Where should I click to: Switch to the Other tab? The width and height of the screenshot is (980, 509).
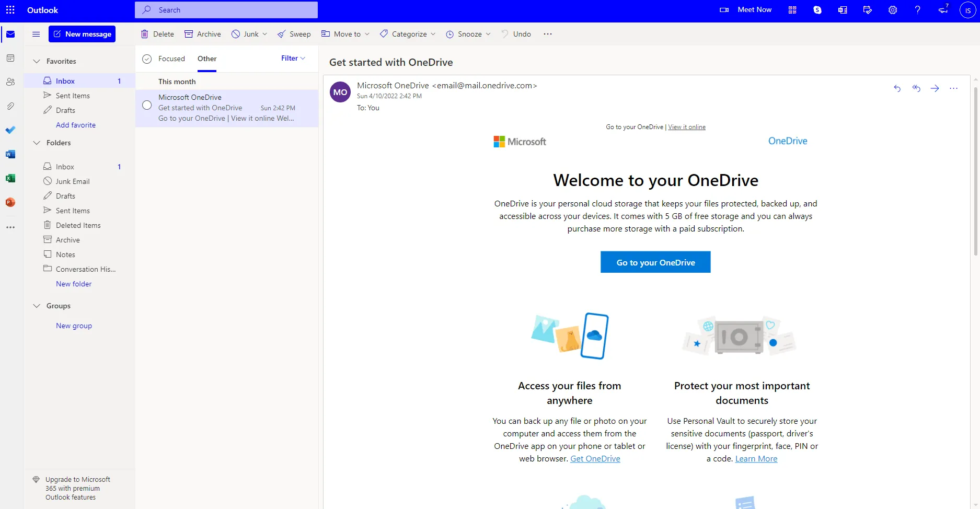207,59
